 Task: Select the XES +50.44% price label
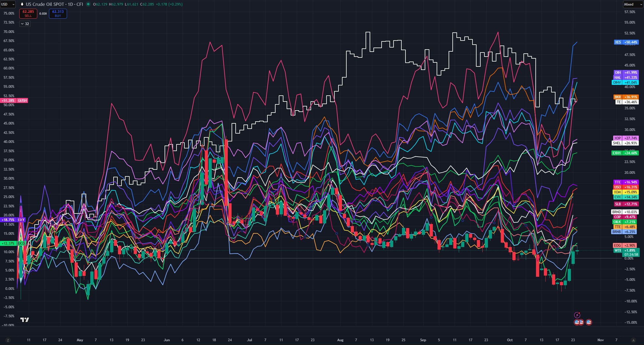coord(626,42)
